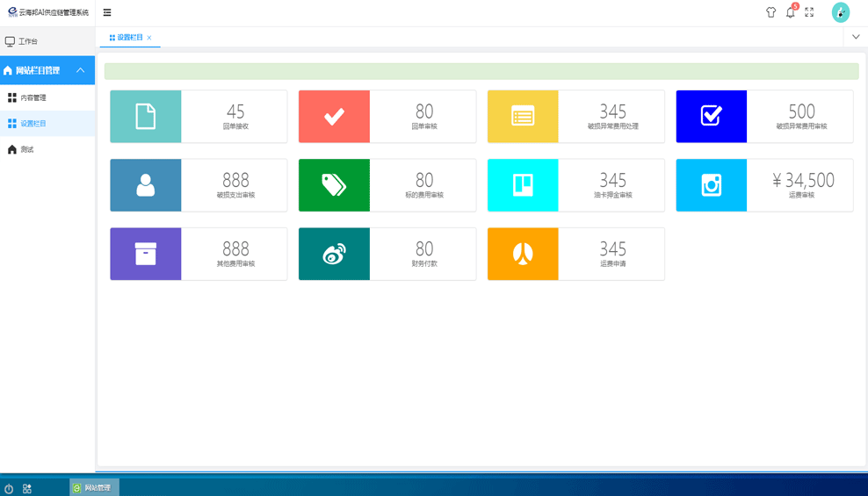
Task: Toggle fullscreen mode icon
Action: click(809, 12)
